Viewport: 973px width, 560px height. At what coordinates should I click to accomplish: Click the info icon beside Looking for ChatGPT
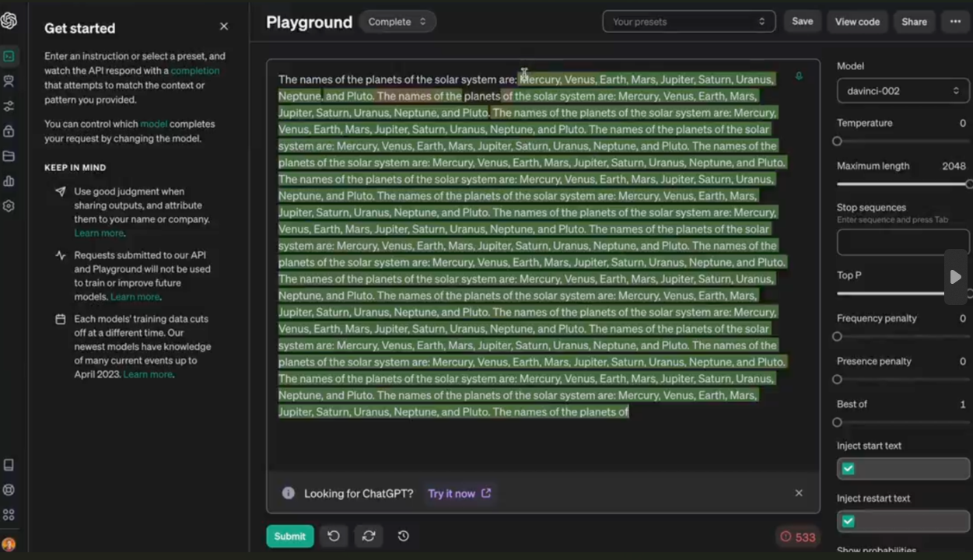(x=289, y=493)
